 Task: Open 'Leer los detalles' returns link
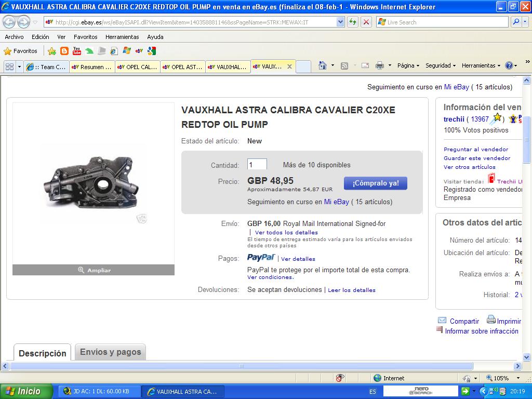point(352,290)
